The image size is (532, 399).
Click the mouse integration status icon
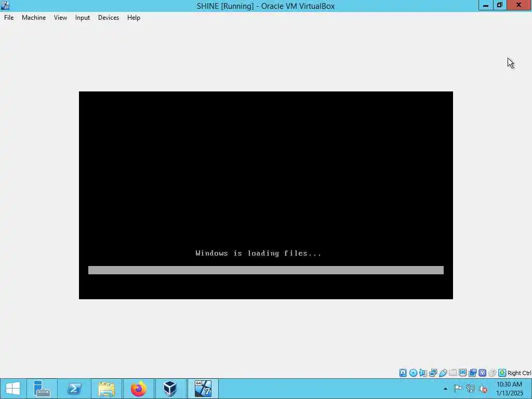click(493, 373)
